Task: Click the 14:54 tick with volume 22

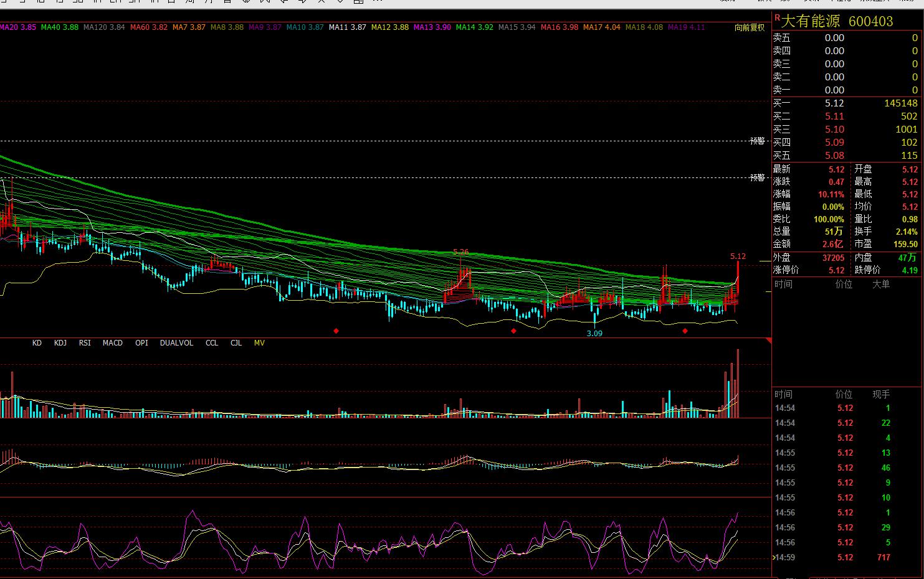Action: click(845, 423)
